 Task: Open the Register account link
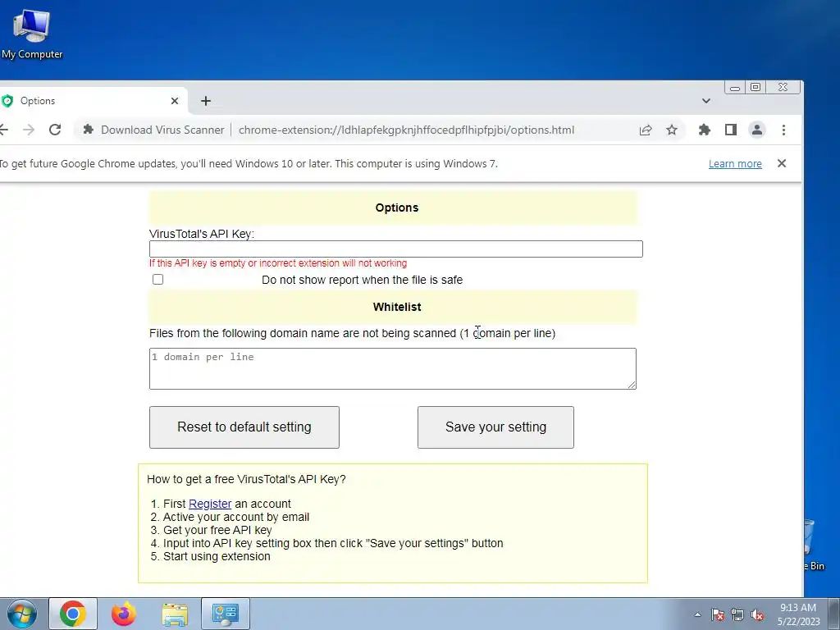coord(210,504)
